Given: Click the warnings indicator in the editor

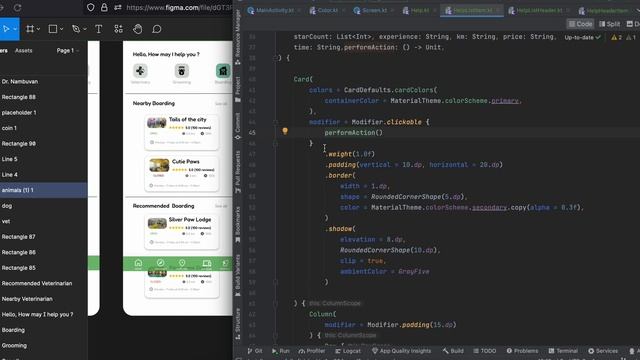Looking at the screenshot, I should 616,37.
